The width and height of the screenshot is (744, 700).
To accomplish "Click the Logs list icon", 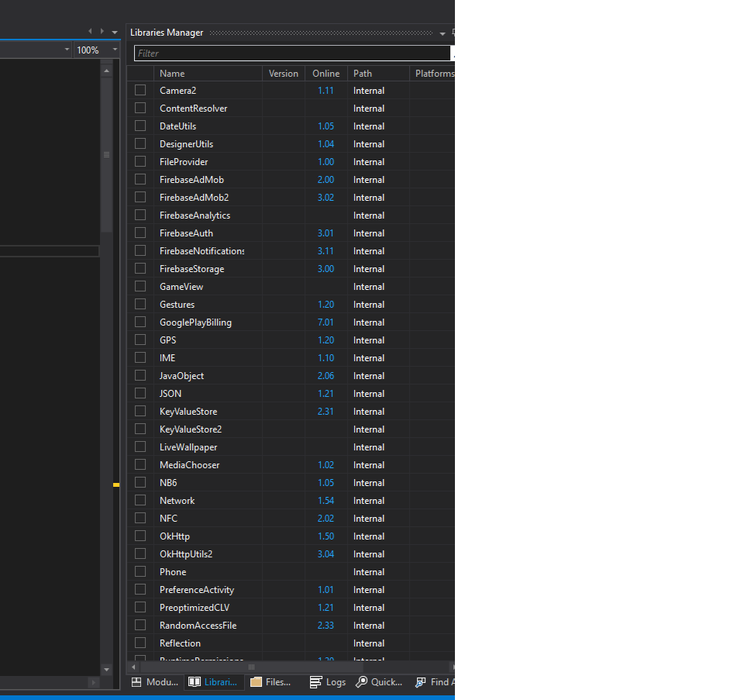I will [x=315, y=682].
